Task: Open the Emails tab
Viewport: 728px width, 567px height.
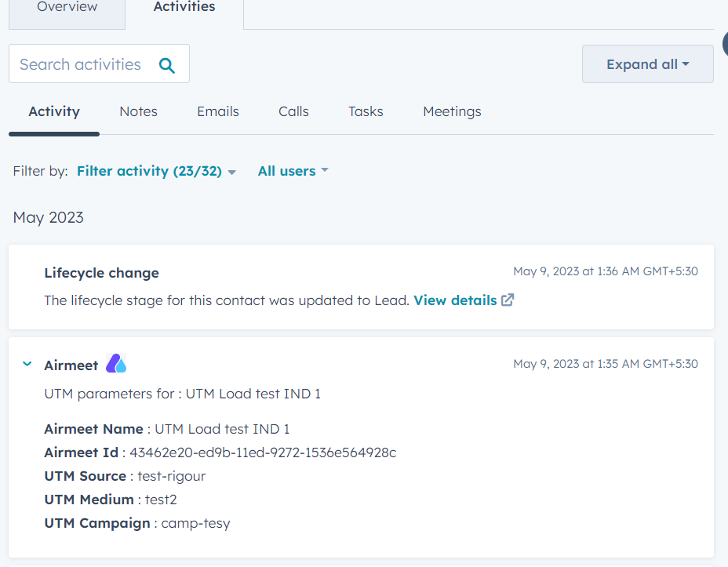Action: (x=218, y=111)
